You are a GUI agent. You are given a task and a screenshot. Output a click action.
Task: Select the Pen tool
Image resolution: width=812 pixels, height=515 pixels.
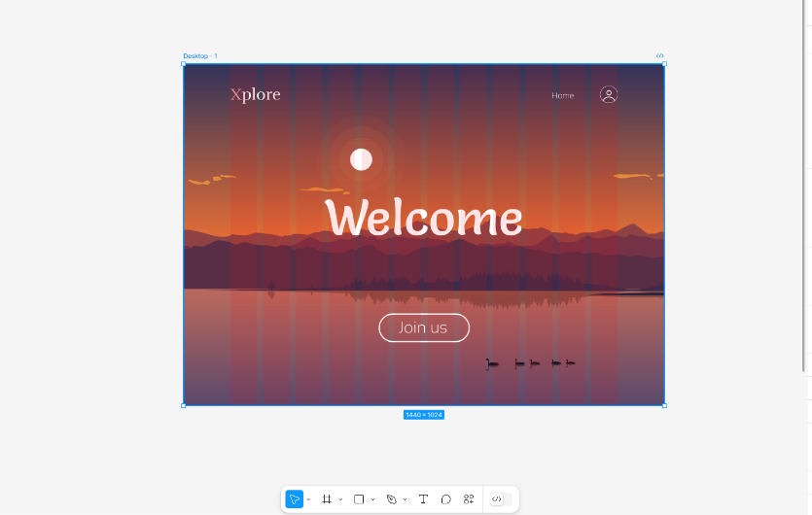click(392, 499)
